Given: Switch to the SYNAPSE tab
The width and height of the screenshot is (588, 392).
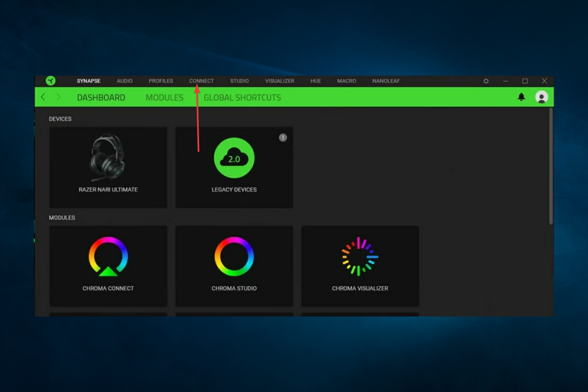Looking at the screenshot, I should [x=89, y=81].
